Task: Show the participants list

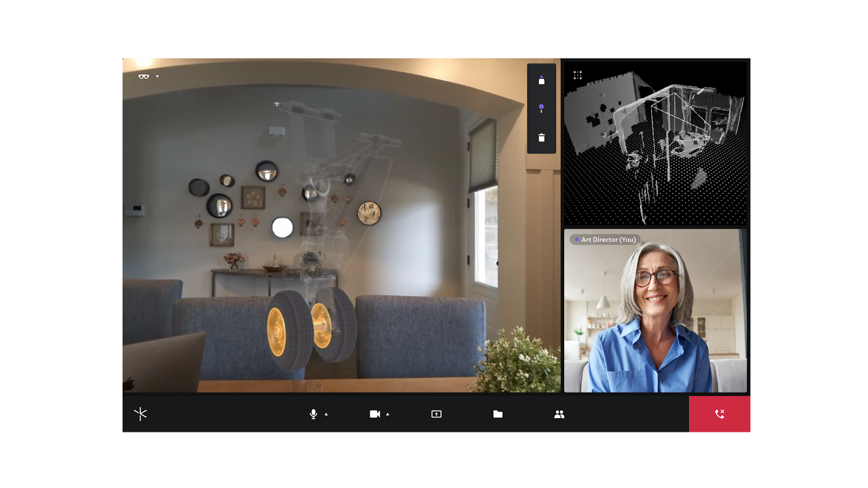Action: point(559,414)
